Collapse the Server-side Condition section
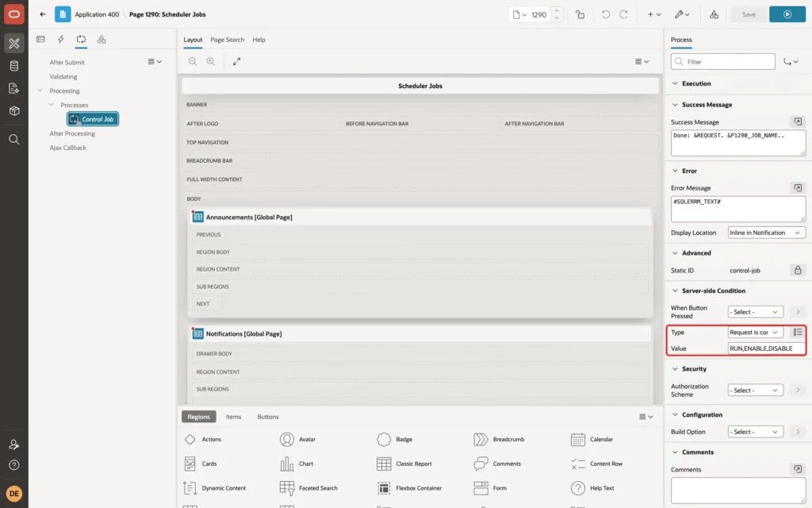Screen dimensions: 812x508 [x=675, y=291]
